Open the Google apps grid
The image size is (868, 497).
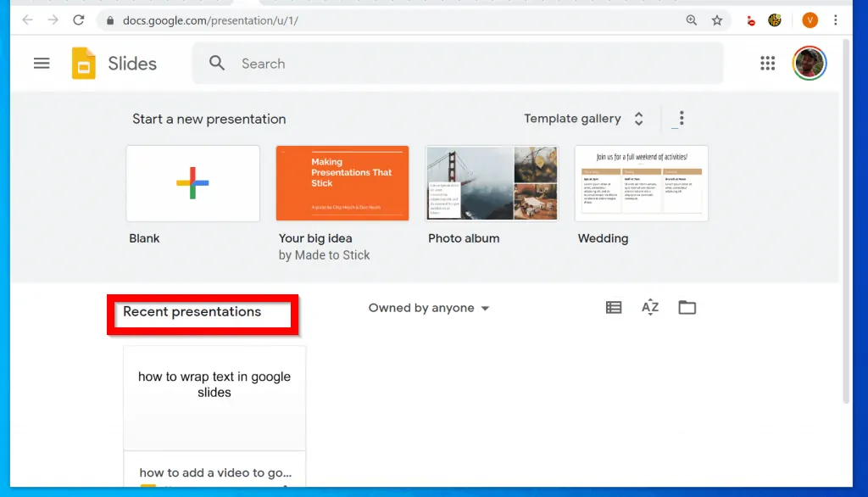click(x=767, y=63)
